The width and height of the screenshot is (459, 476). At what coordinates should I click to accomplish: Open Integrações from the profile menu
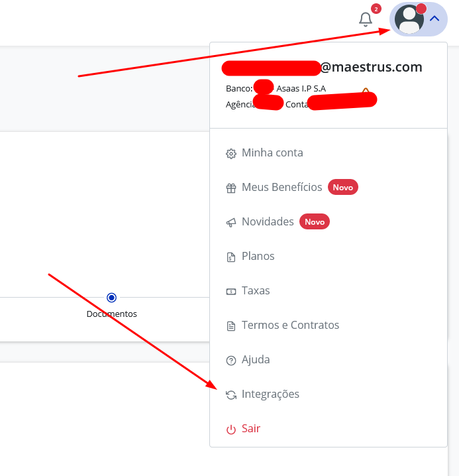point(329,394)
